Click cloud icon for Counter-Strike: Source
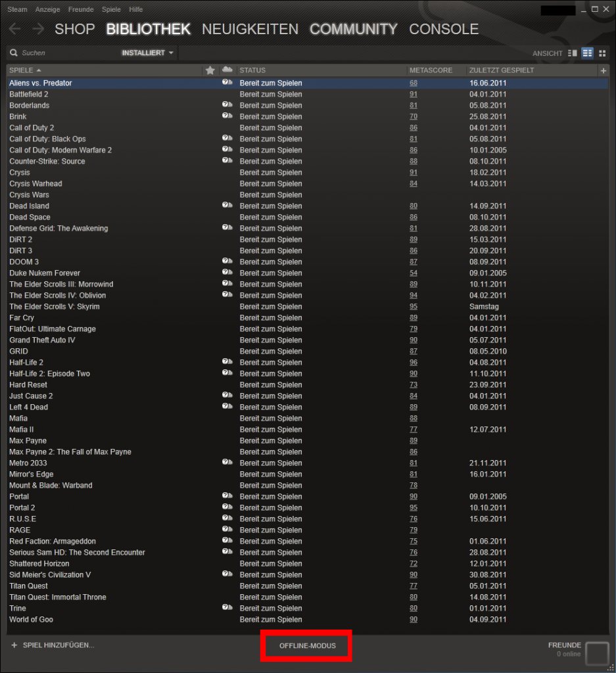616x673 pixels. (227, 160)
